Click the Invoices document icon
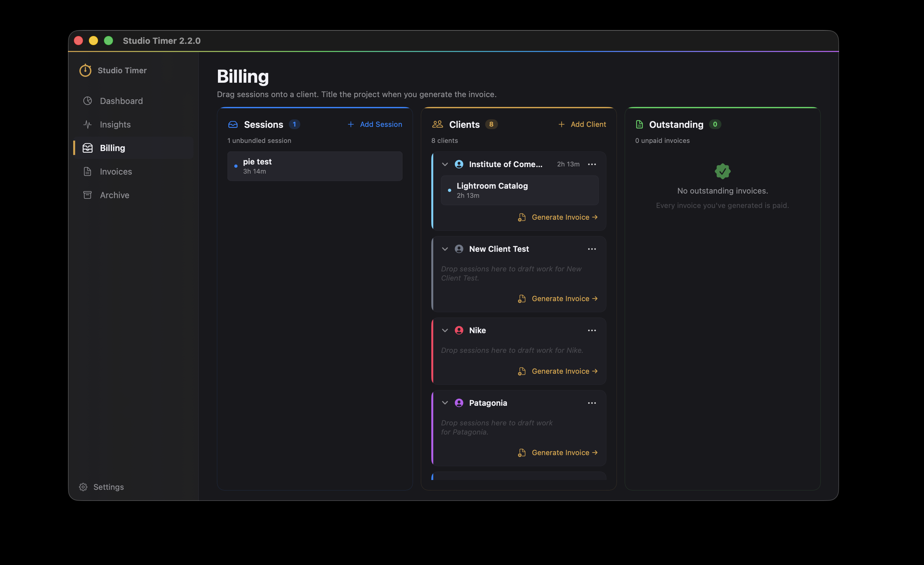The height and width of the screenshot is (565, 924). pyautogui.click(x=87, y=171)
